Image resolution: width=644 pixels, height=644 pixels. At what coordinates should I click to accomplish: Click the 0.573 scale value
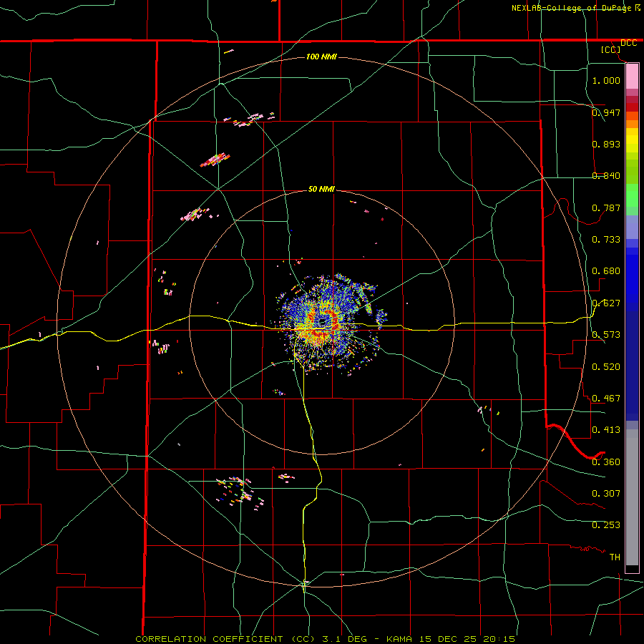click(606, 335)
